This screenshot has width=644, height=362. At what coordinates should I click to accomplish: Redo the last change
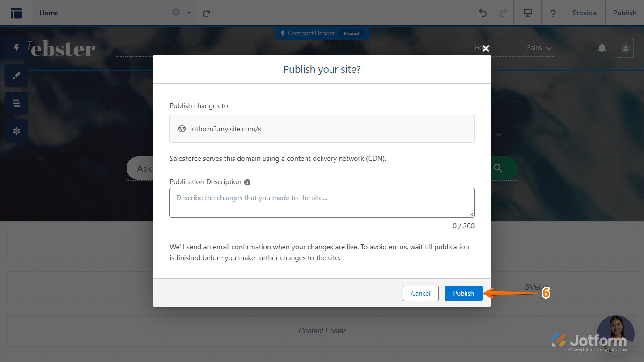pos(503,13)
